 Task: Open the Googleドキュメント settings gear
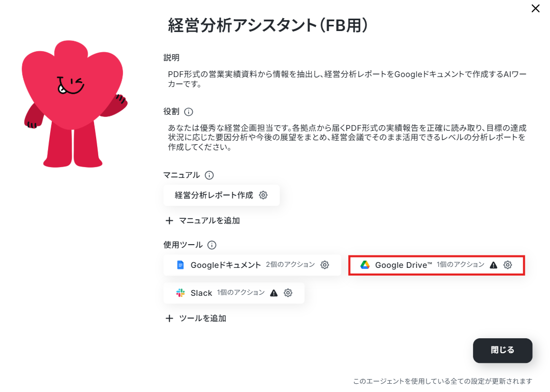[x=325, y=265]
